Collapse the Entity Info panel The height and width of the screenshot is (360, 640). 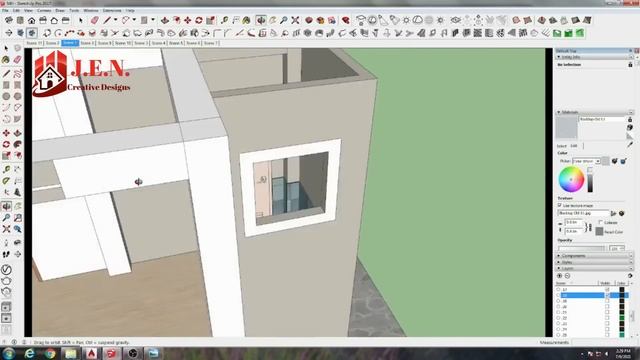pos(559,57)
